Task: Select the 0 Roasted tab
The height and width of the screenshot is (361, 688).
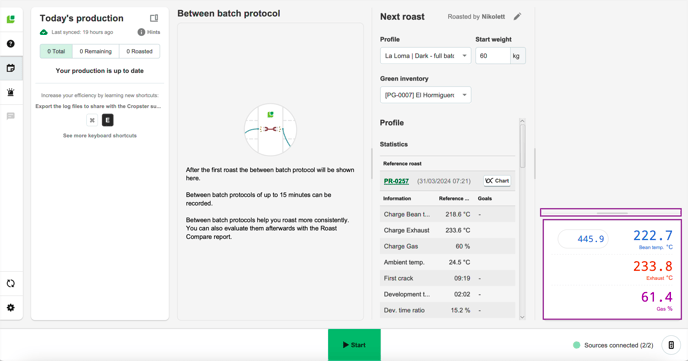Action: click(x=140, y=51)
